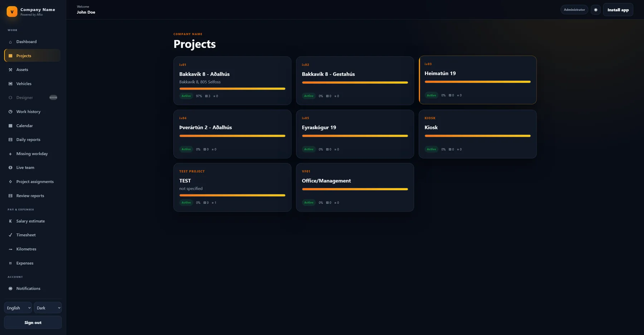Viewport: 644px width, 335px height.
Task: Click the VF01 project code label
Action: click(306, 171)
